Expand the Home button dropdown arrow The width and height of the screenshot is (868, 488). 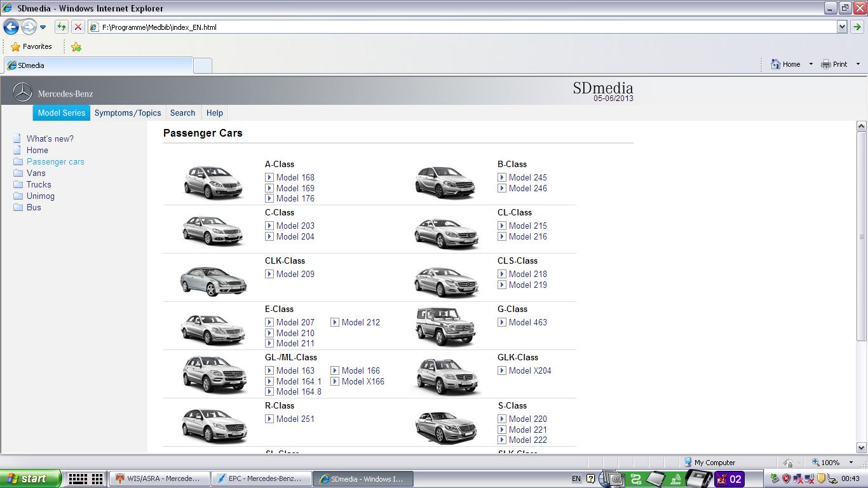click(x=811, y=64)
